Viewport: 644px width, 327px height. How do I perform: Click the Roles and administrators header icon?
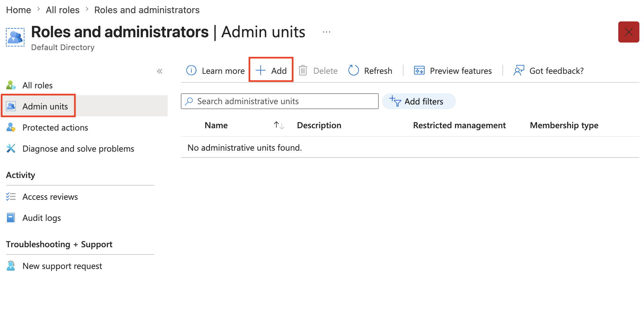pyautogui.click(x=15, y=37)
